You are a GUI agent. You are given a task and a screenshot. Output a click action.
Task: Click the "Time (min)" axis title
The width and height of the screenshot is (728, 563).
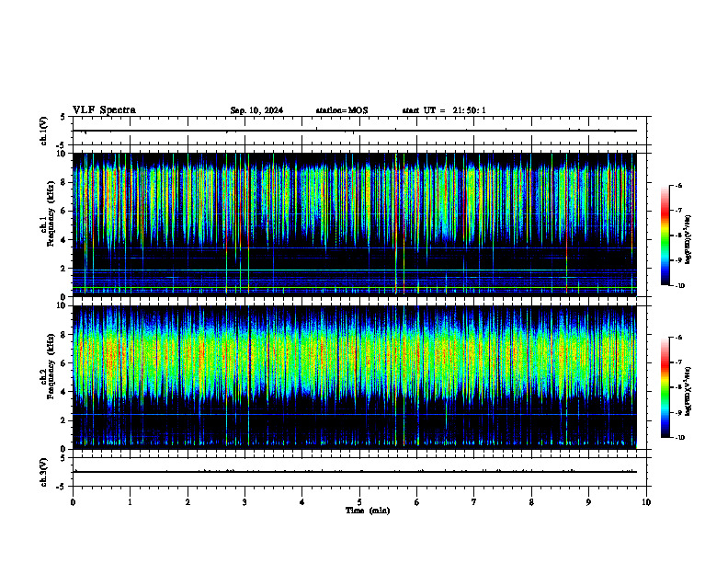(x=368, y=511)
